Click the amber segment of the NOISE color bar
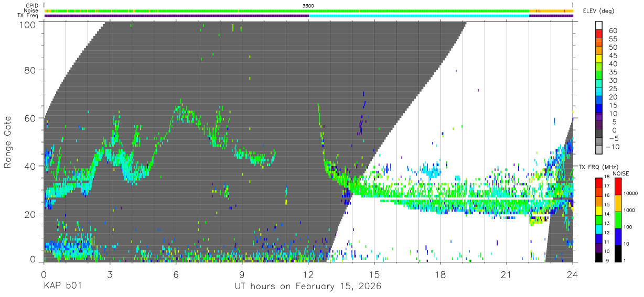Viewport: 644px width, 297px height. tap(618, 203)
